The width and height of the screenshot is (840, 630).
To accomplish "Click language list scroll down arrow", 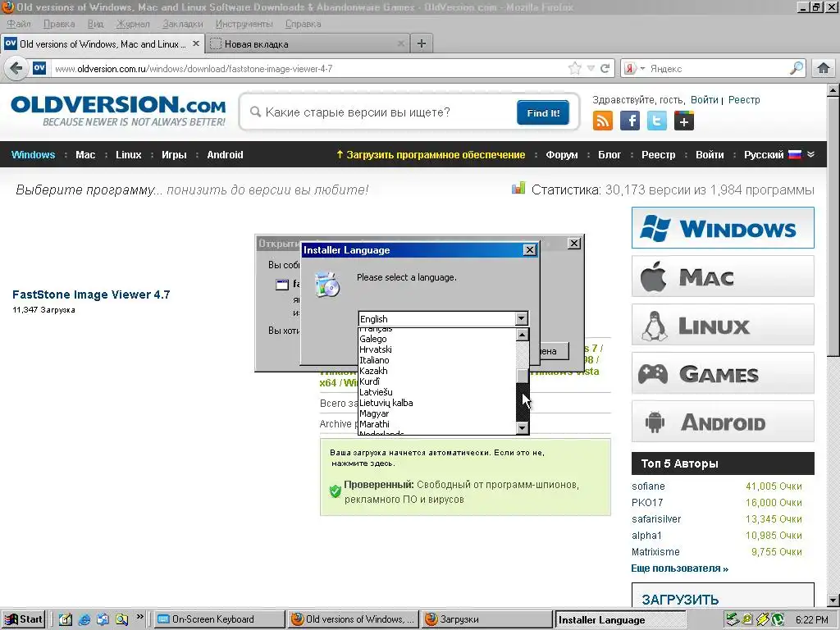I will pyautogui.click(x=523, y=427).
